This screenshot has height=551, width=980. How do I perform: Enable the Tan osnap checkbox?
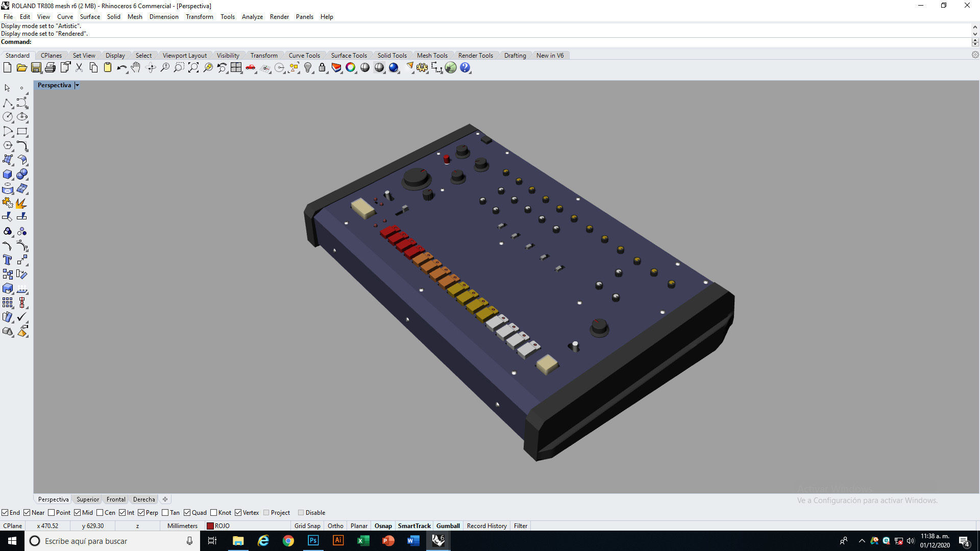point(165,512)
